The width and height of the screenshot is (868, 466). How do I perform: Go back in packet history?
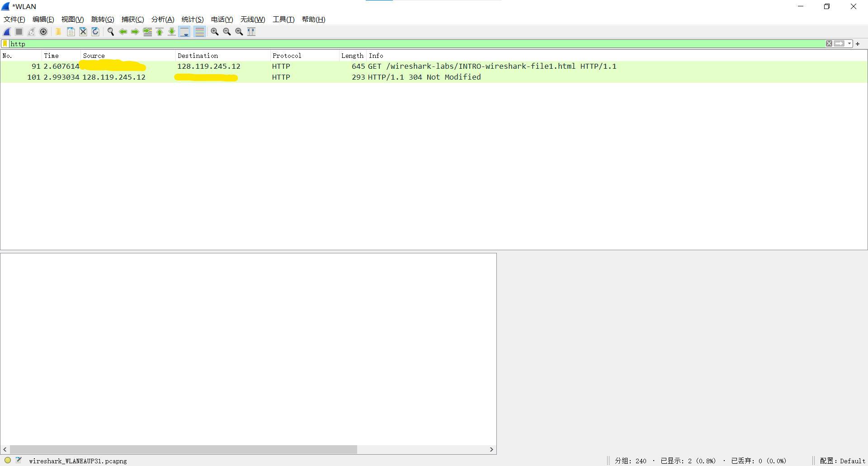click(123, 32)
